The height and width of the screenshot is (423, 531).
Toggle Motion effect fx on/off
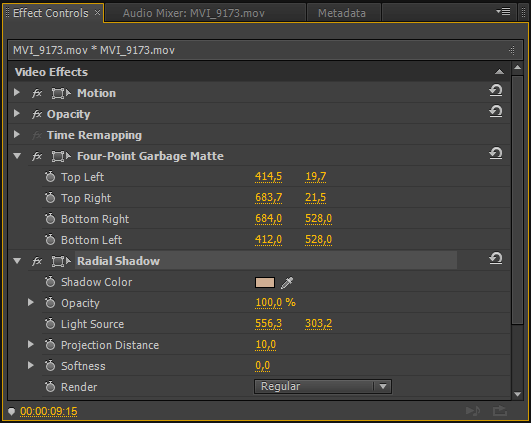37,93
